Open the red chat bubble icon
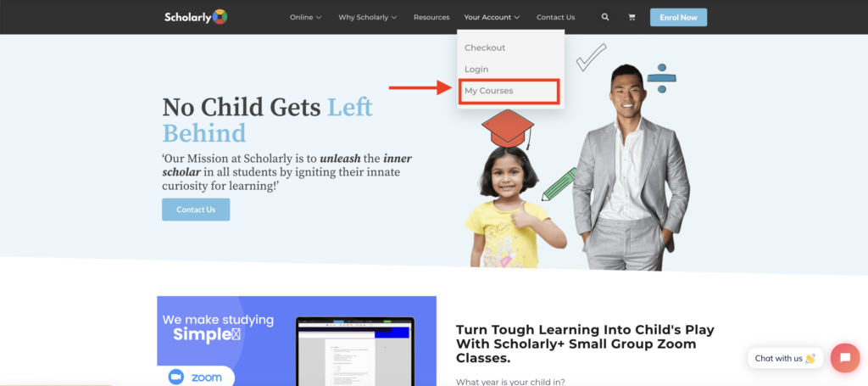Screen dimensions: 868x386 click(845, 358)
